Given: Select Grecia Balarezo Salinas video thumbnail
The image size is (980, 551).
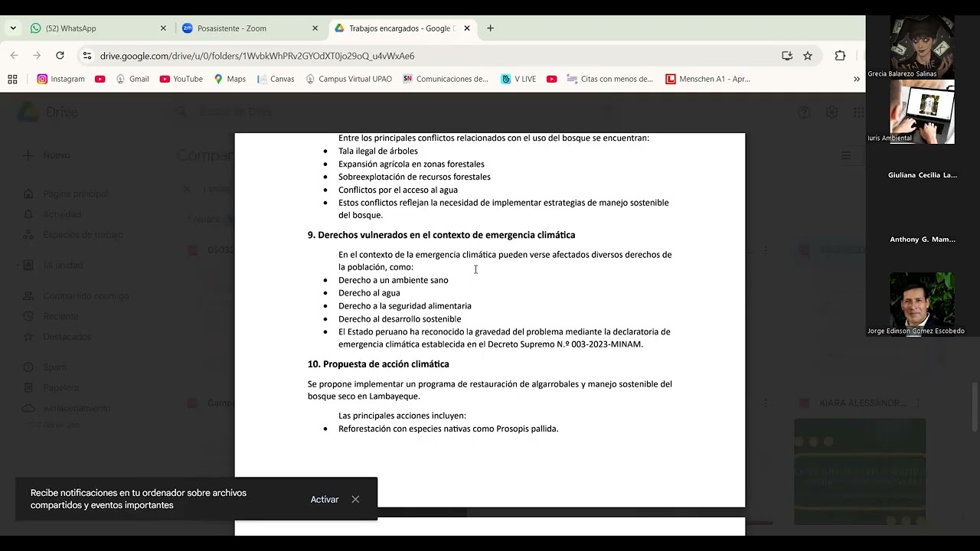Looking at the screenshot, I should [922, 46].
